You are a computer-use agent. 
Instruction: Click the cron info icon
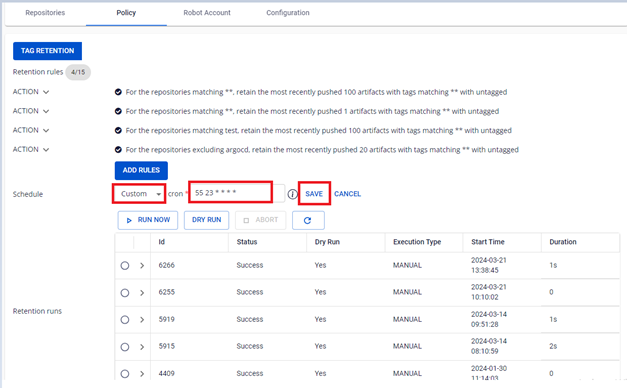pos(293,194)
